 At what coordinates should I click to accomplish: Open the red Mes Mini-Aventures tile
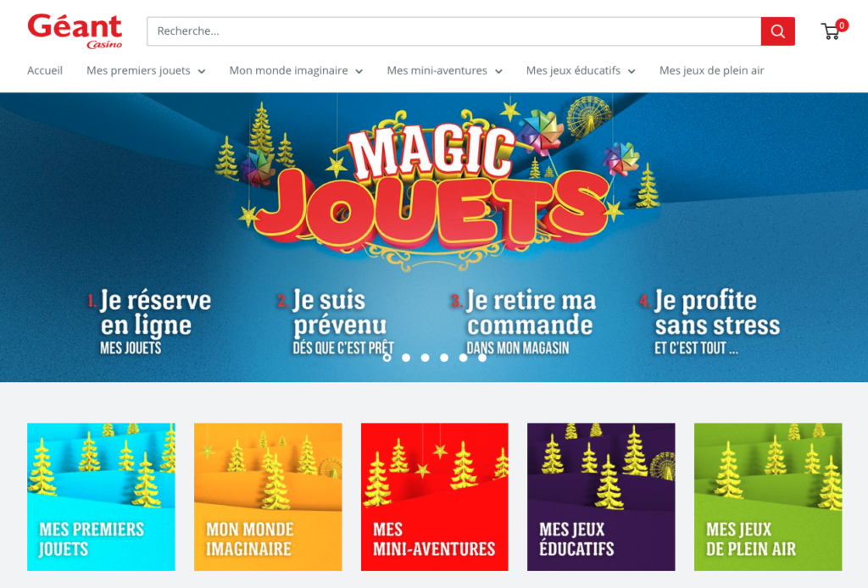[x=435, y=496]
